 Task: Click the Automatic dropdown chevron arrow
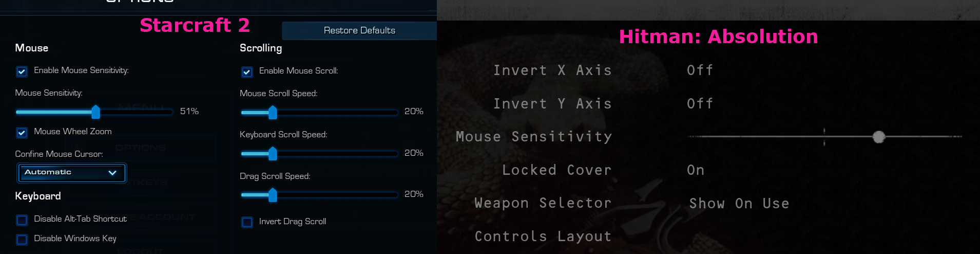[x=112, y=173]
